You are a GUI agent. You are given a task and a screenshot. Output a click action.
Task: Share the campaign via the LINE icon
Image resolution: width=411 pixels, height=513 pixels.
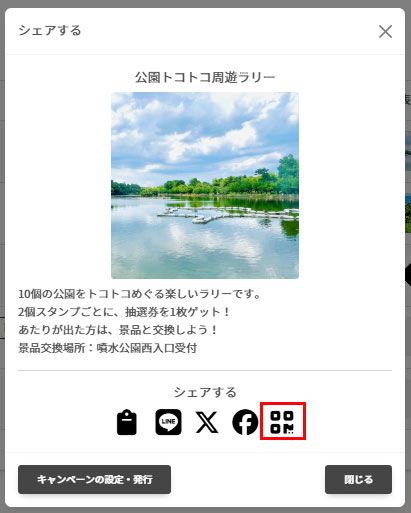[x=168, y=422]
